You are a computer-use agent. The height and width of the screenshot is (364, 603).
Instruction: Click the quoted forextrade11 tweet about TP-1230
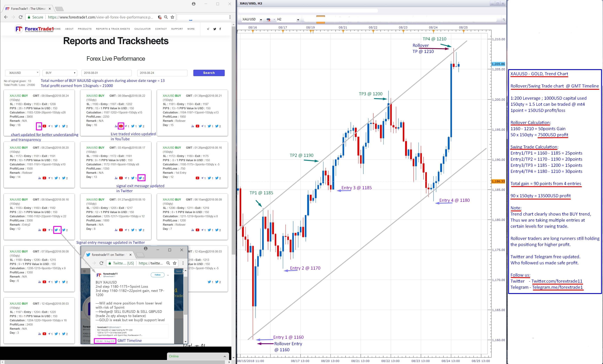click(x=132, y=331)
